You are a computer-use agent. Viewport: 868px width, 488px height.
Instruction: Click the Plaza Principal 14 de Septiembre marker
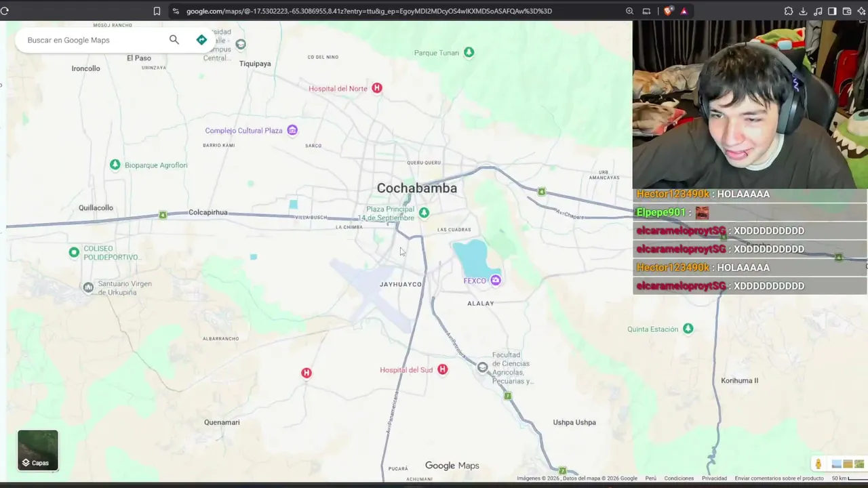424,213
